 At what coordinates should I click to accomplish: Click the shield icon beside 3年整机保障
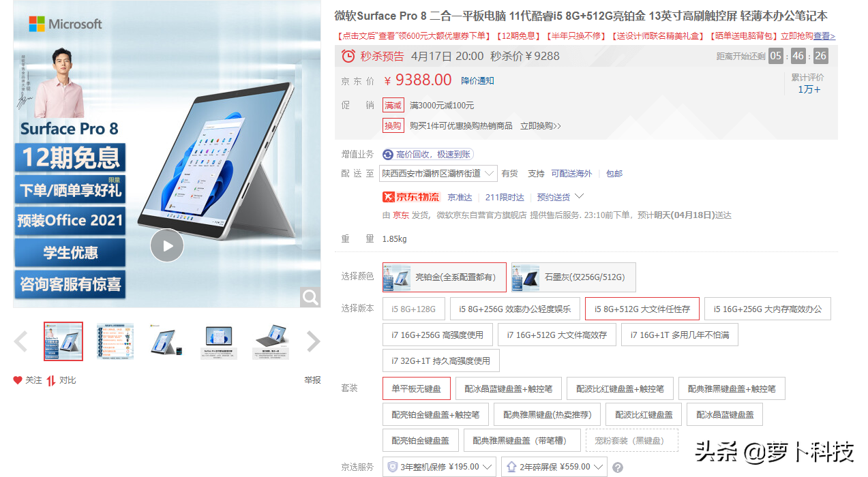(x=393, y=466)
